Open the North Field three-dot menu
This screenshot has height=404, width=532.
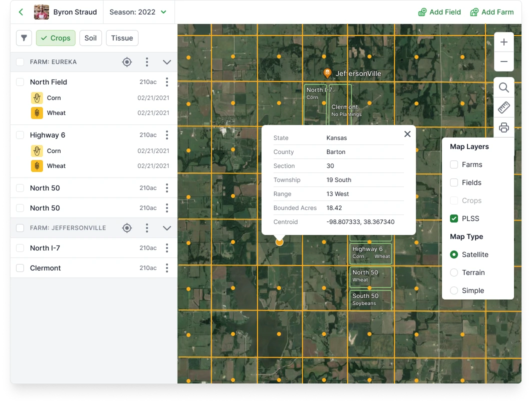coord(167,82)
